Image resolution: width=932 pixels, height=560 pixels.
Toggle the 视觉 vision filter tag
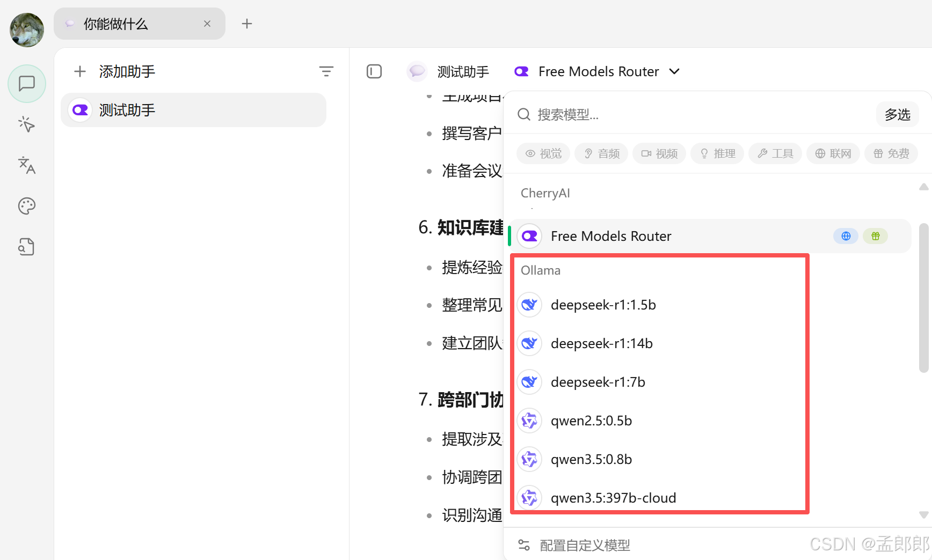[x=543, y=153]
